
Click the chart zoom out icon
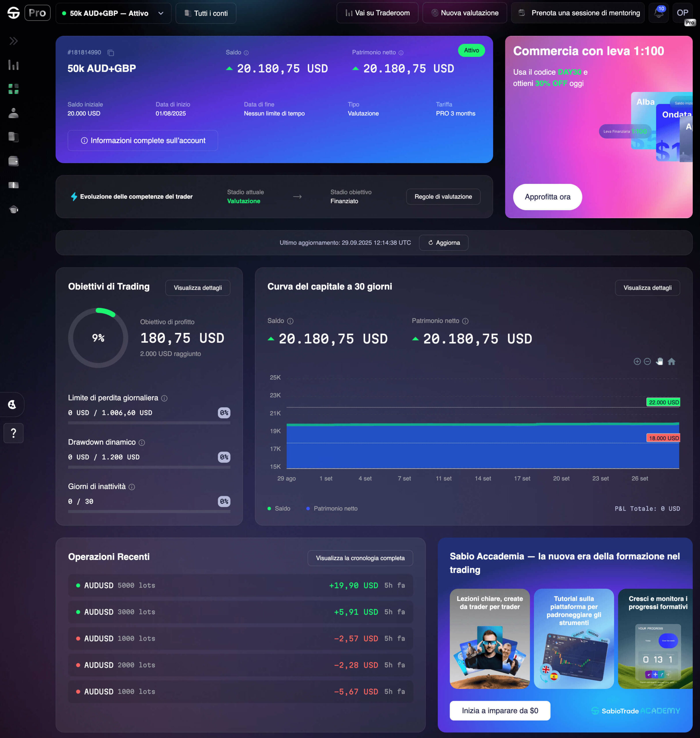pyautogui.click(x=647, y=361)
